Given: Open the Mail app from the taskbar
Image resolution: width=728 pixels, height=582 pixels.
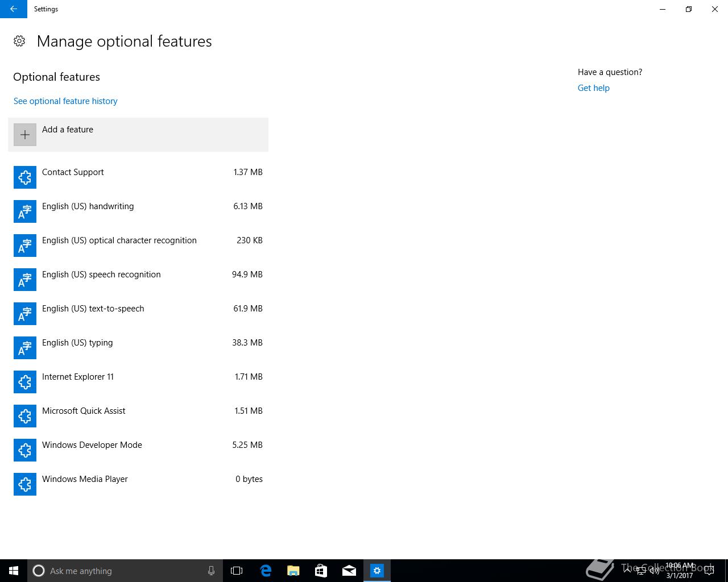Looking at the screenshot, I should [x=349, y=571].
